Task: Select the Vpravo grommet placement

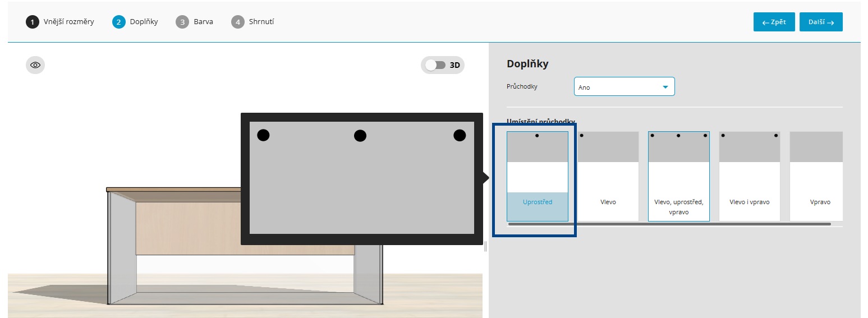Action: point(816,176)
